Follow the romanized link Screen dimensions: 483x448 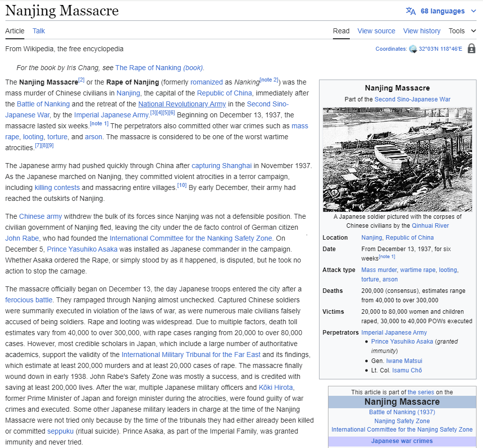206,83
